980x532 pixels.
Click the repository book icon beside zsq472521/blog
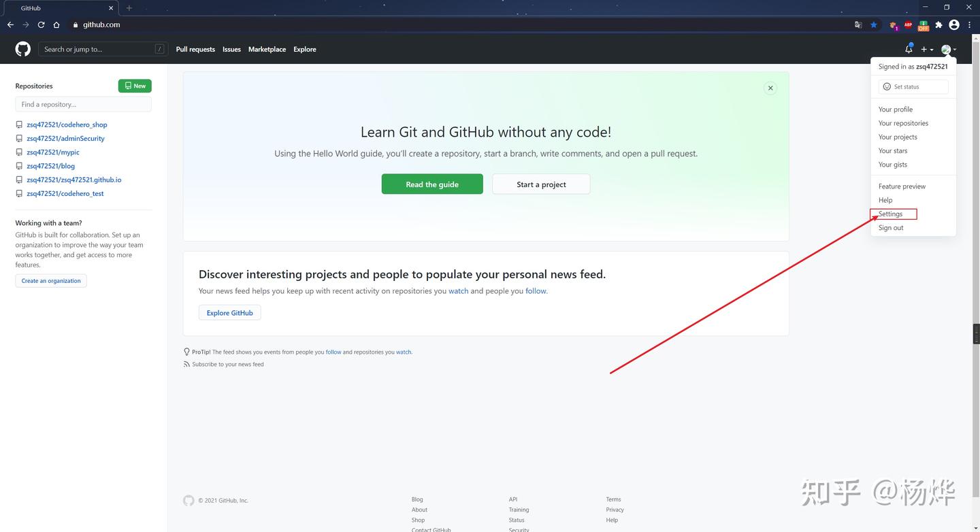pos(19,165)
